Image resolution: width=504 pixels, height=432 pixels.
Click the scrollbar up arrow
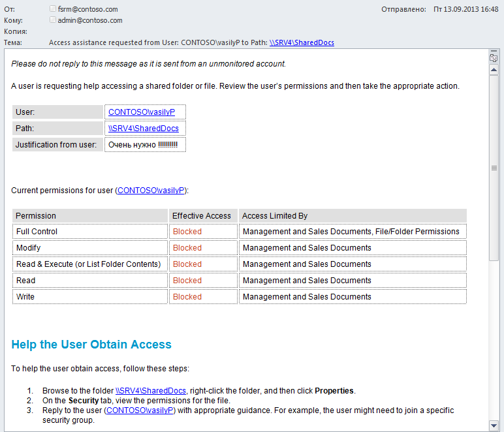click(x=494, y=70)
